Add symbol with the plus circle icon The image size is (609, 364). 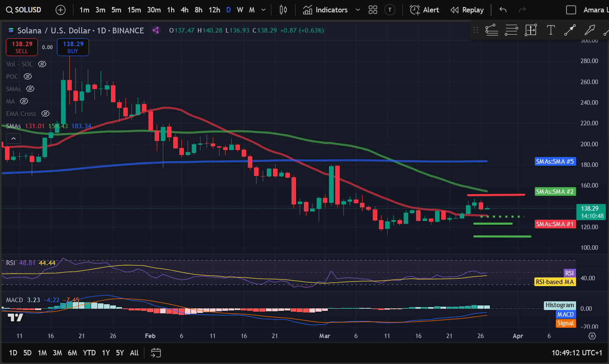[61, 10]
